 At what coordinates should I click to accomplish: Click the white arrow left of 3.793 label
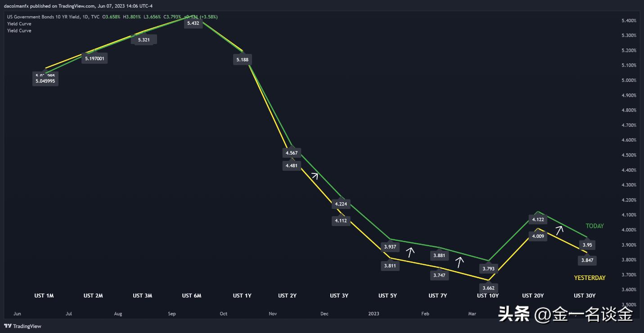click(x=459, y=262)
